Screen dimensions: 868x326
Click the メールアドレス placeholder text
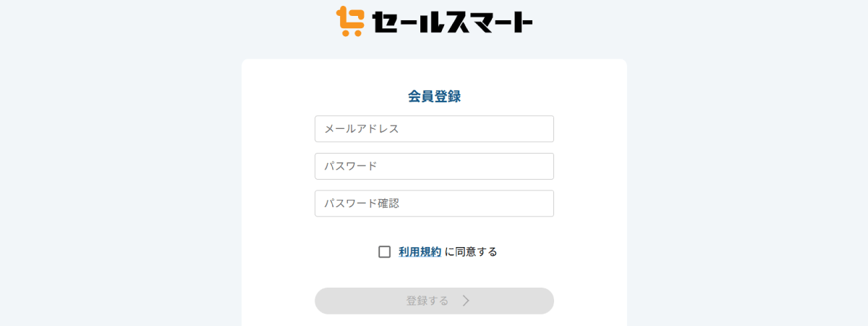click(362, 129)
